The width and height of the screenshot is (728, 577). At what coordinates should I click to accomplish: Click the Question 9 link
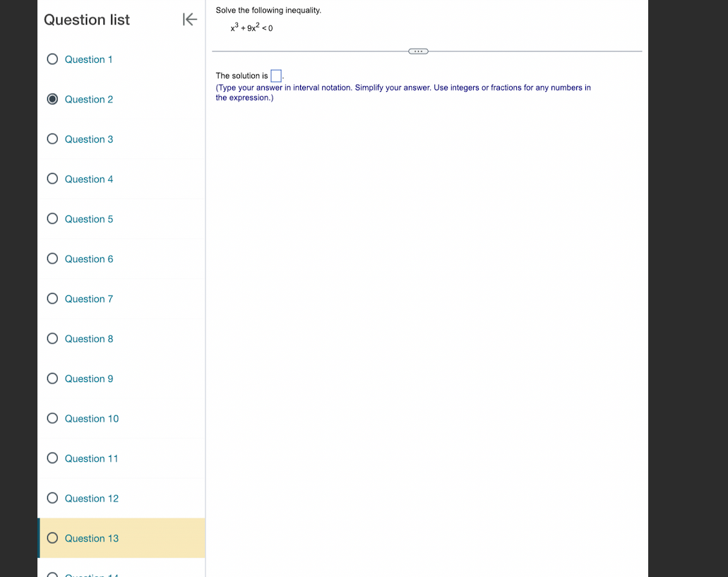pos(89,379)
